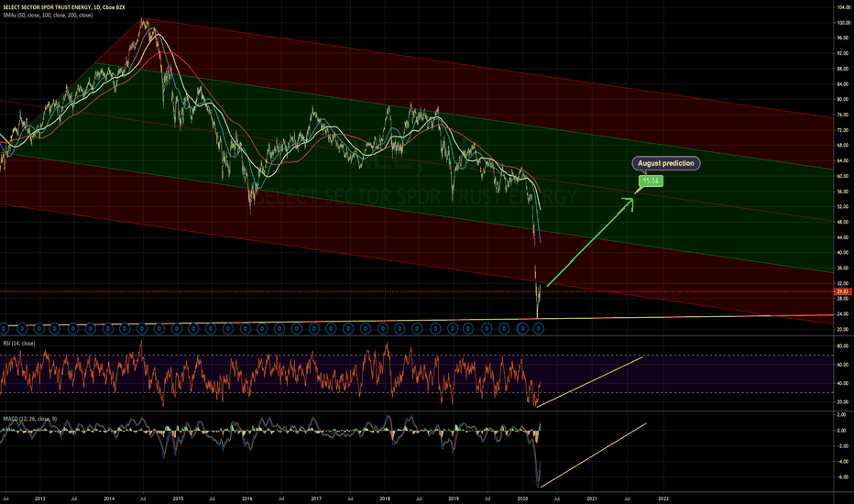
Task: Click 2.00 on the MACD scale
Action: [x=842, y=414]
